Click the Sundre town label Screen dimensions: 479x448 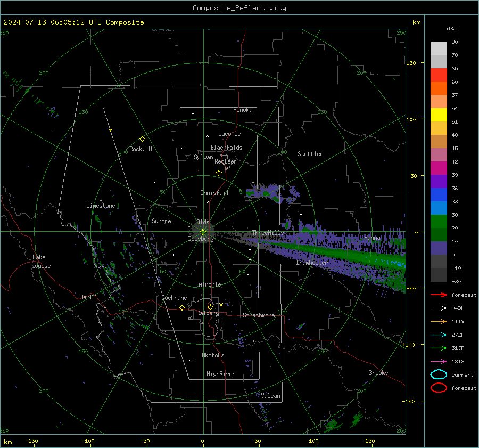(161, 221)
